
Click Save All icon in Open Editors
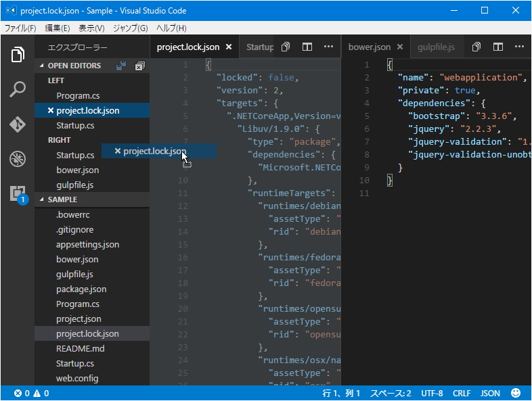click(x=121, y=66)
